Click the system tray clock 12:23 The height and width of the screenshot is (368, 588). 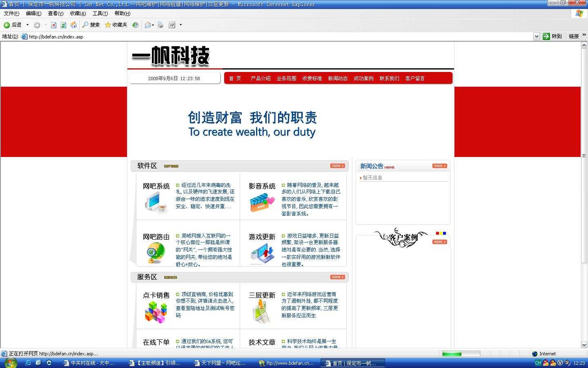coord(579,363)
